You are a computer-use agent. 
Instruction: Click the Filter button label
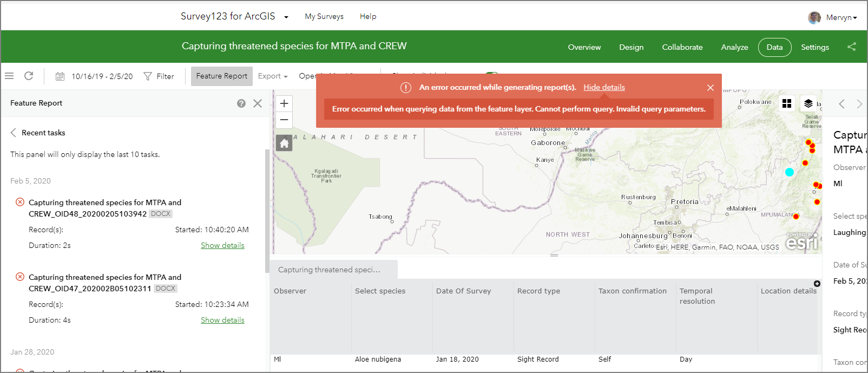coord(165,76)
